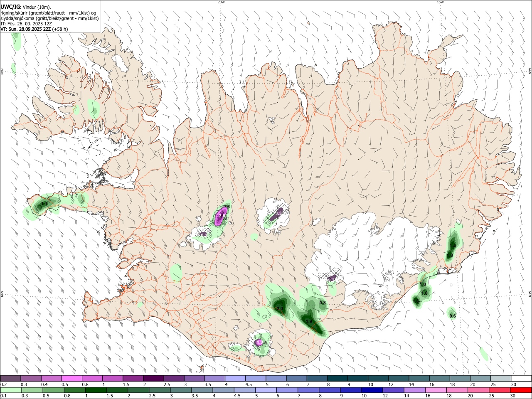Click the 1.3 precipitation value in the east
Screen dimensions: 532x399
coord(450,255)
